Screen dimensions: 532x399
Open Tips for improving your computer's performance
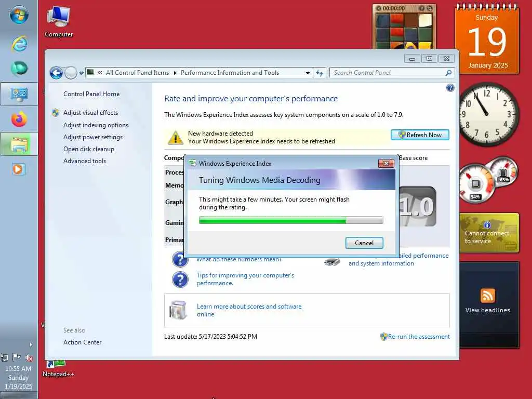[245, 279]
